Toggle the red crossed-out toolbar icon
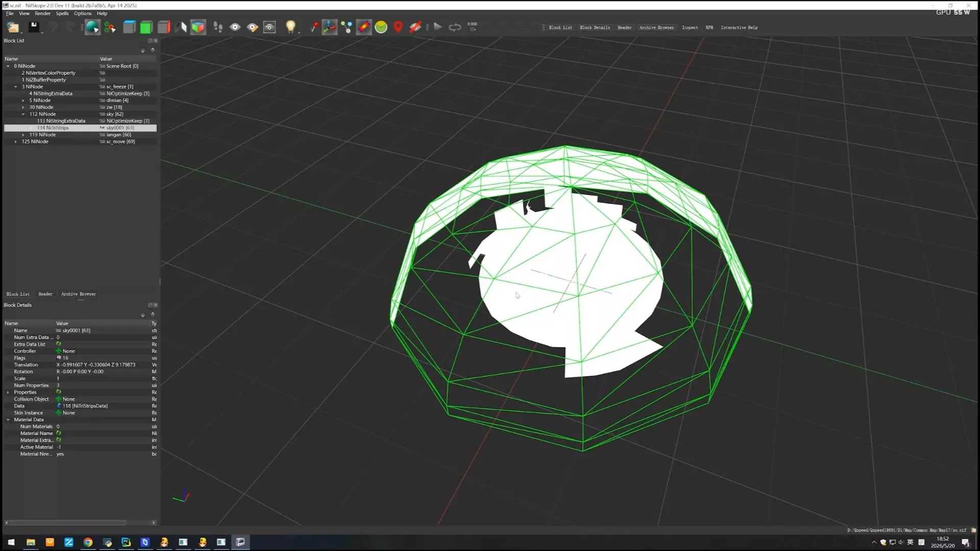Image resolution: width=980 pixels, height=551 pixels. [415, 27]
